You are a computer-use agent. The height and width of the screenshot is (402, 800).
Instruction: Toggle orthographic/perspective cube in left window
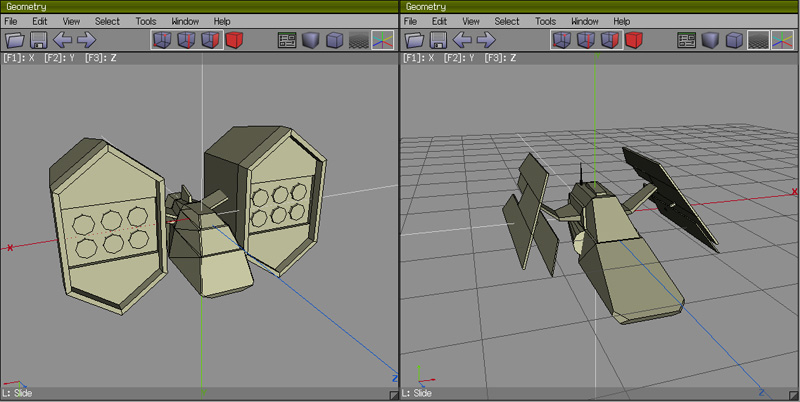click(335, 40)
